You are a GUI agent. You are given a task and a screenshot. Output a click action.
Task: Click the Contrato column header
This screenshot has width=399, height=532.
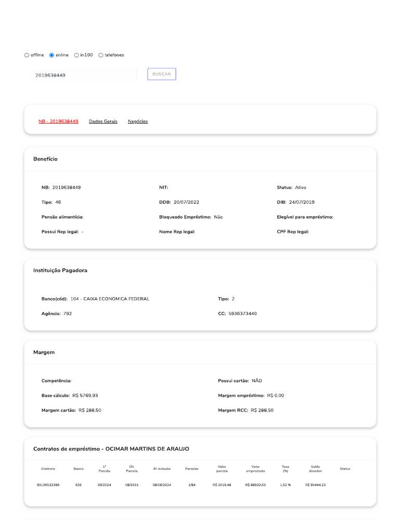pyautogui.click(x=48, y=469)
